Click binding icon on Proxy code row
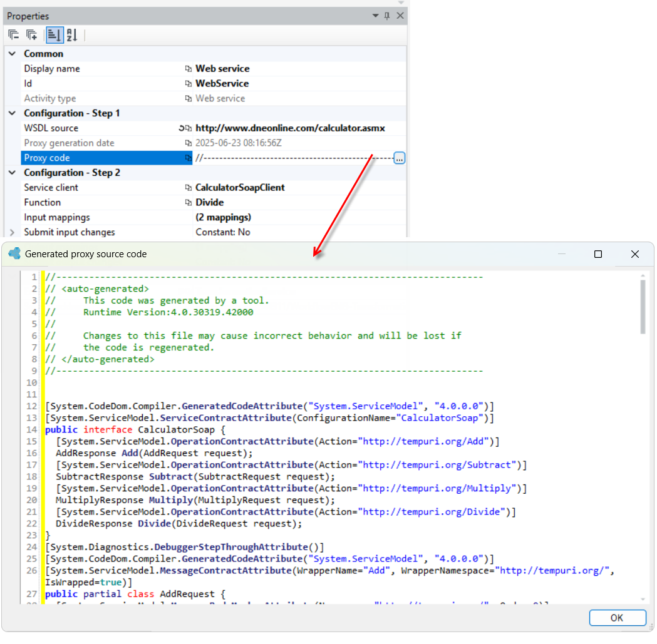Viewport: 657px width, 644px height. click(x=188, y=158)
